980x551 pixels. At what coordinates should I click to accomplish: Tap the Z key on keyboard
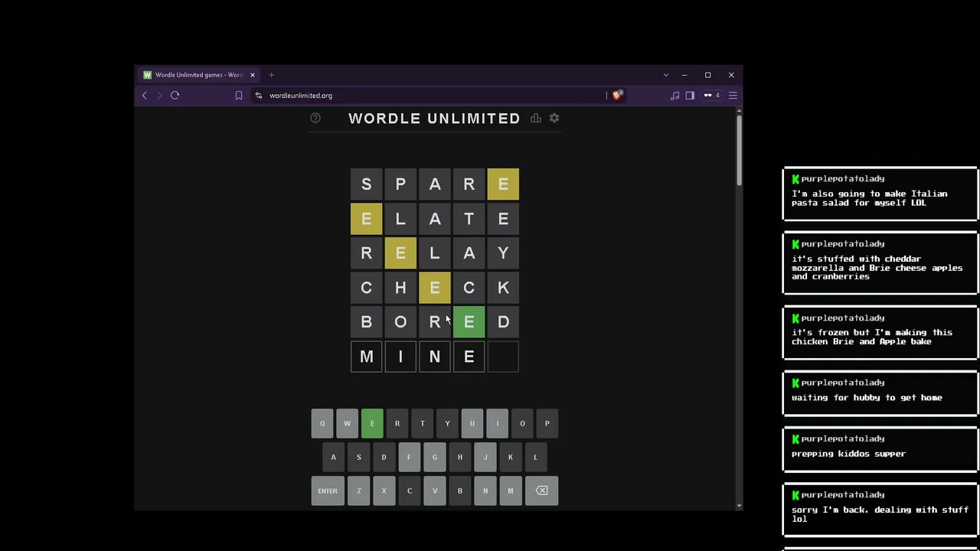click(x=358, y=491)
